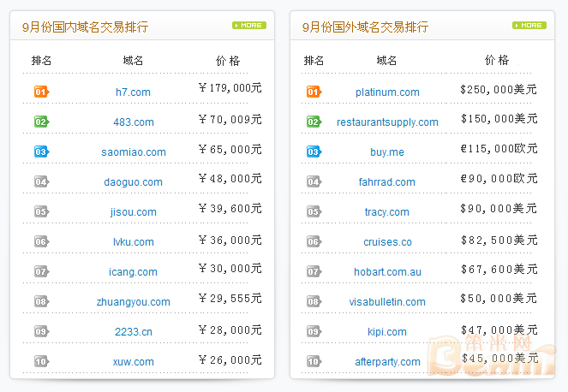Click price ¥70,009元 for 483.com
The width and height of the screenshot is (568, 392).
coord(230,119)
